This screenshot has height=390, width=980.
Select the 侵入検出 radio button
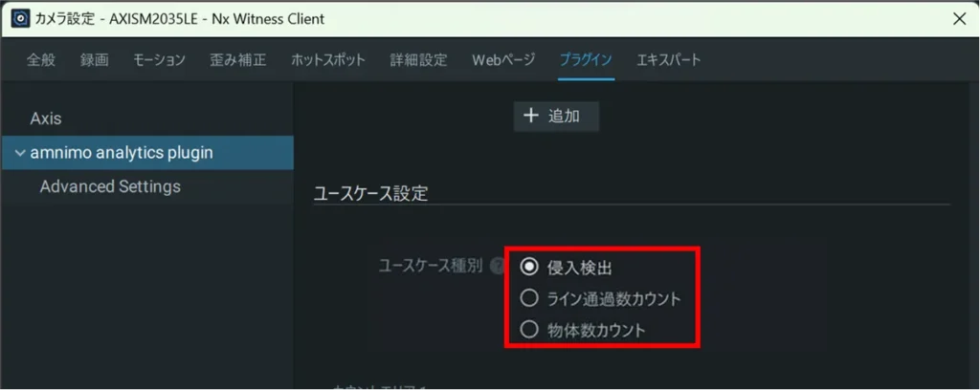[529, 268]
